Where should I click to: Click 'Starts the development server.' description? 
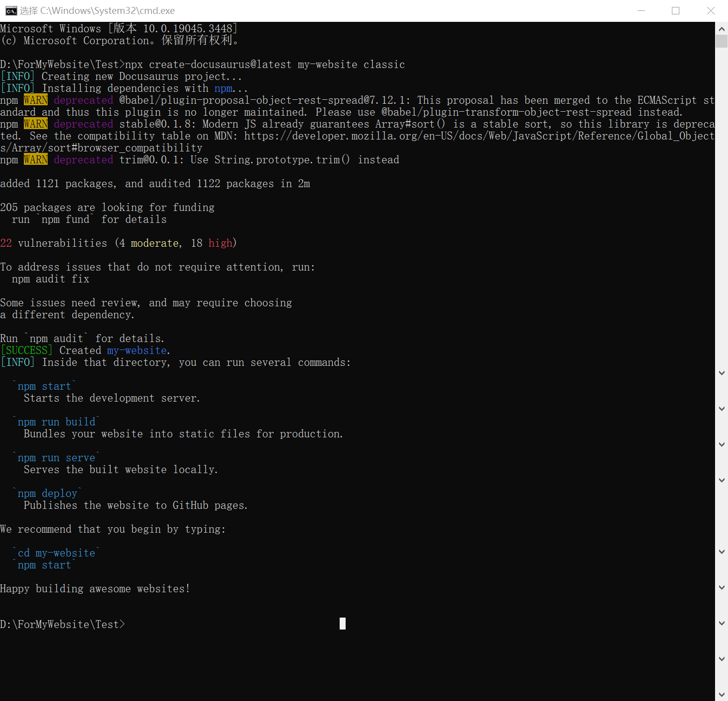pyautogui.click(x=112, y=398)
